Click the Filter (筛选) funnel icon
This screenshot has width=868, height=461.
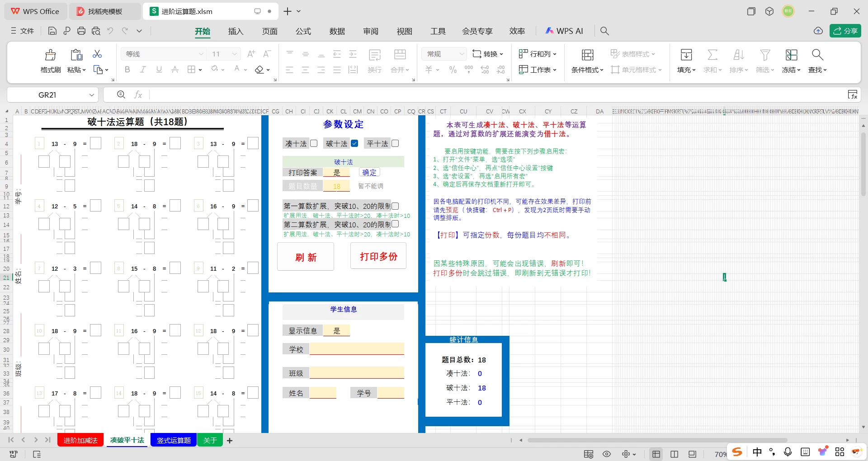765,55
